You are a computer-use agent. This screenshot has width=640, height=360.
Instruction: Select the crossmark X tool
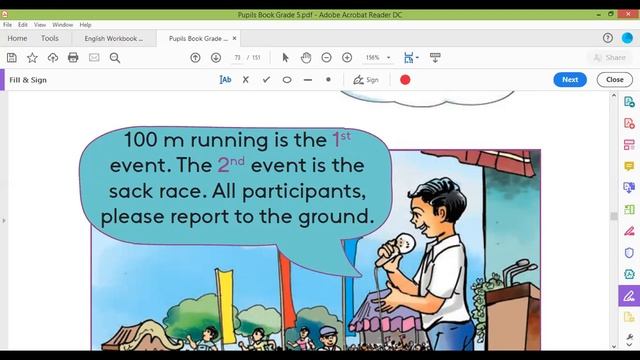[x=246, y=80]
